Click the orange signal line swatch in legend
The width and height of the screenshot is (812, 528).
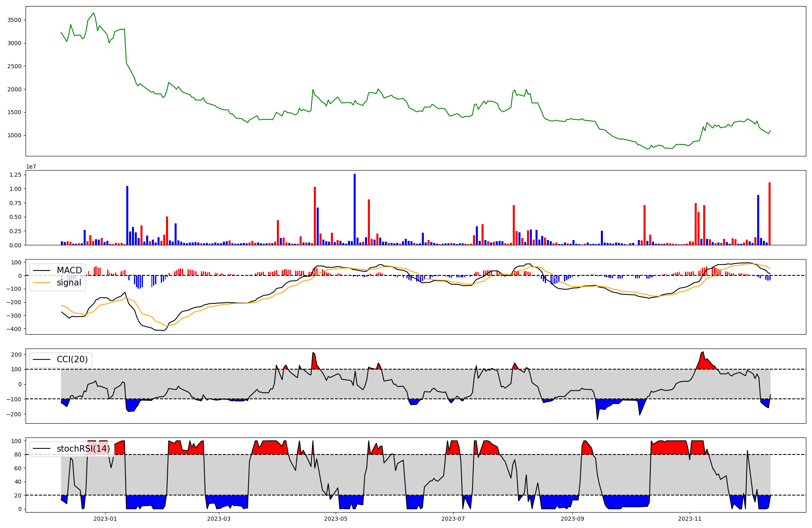[x=42, y=283]
